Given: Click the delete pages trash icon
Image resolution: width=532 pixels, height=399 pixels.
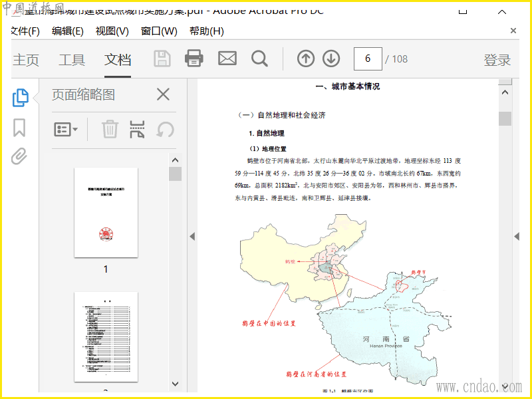Looking at the screenshot, I should [110, 129].
